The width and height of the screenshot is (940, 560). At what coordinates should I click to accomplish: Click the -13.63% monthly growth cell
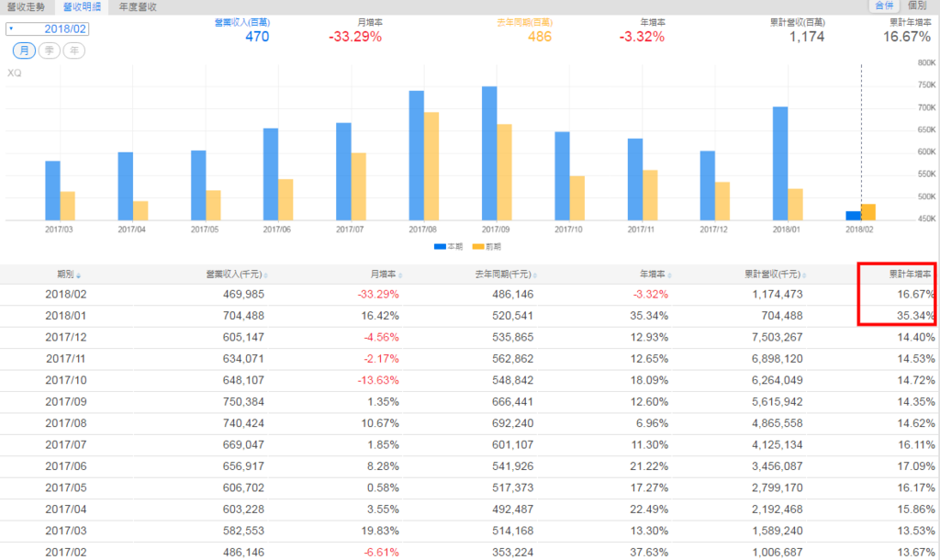point(378,380)
